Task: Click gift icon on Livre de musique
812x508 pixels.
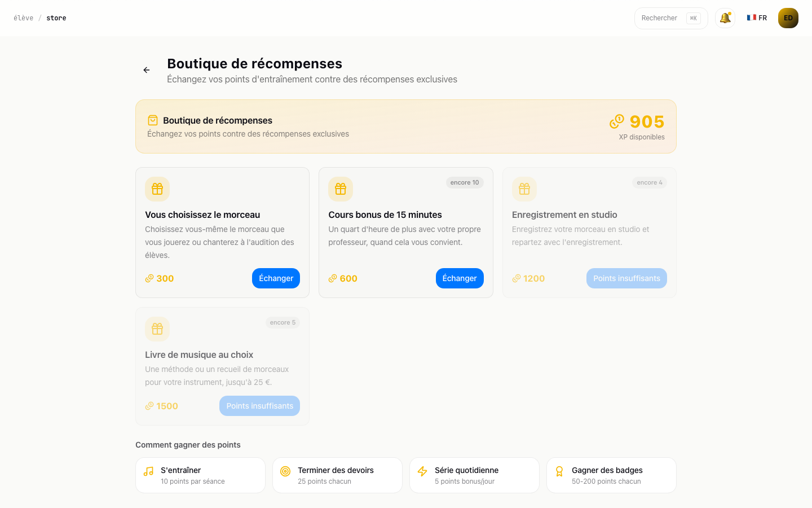Action: click(157, 329)
